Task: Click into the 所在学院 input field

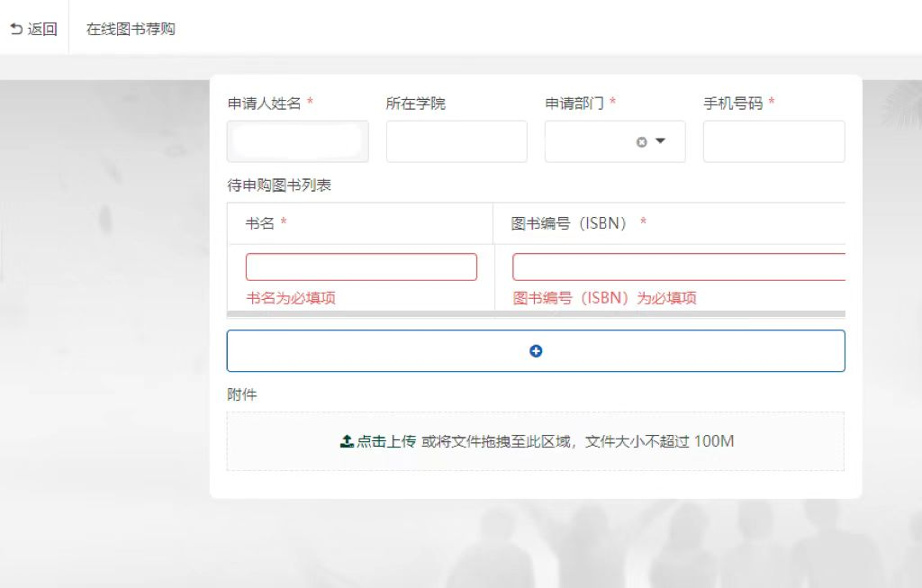Action: click(456, 141)
